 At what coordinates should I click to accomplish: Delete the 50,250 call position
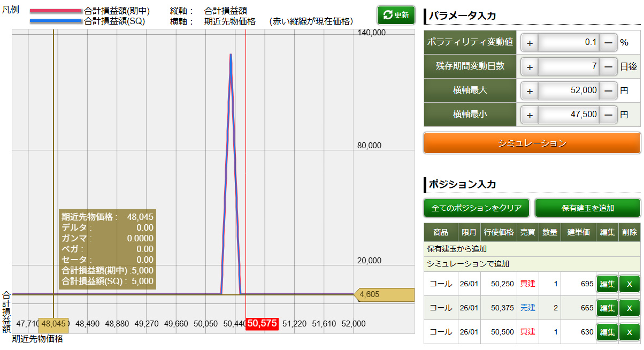pyautogui.click(x=629, y=284)
